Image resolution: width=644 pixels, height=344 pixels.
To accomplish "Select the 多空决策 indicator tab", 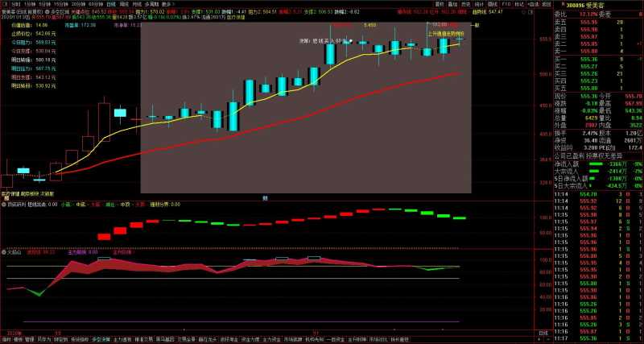I will 101,339.
